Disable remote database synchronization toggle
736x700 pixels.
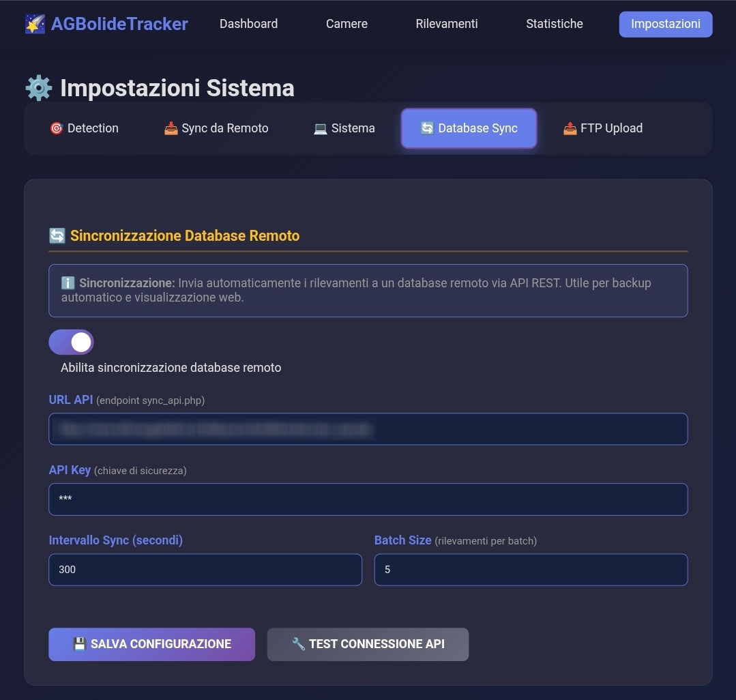coord(72,342)
